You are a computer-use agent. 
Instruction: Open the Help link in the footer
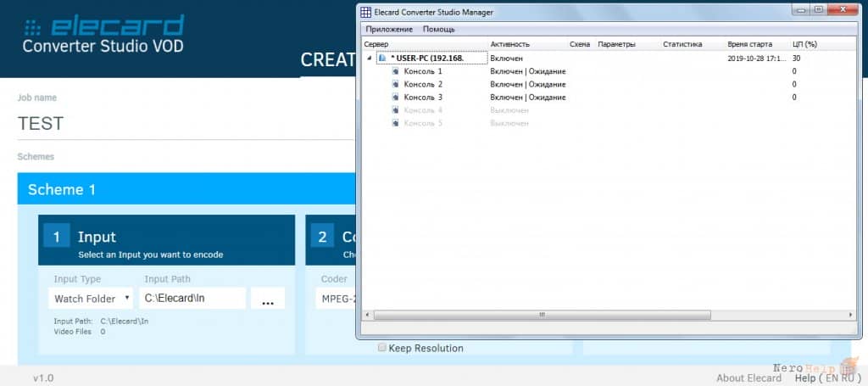tap(805, 378)
